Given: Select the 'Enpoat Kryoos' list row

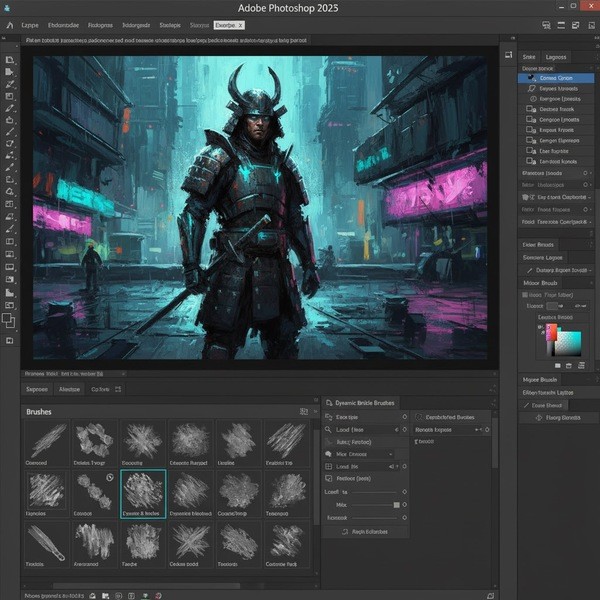Looking at the screenshot, I should [x=556, y=130].
